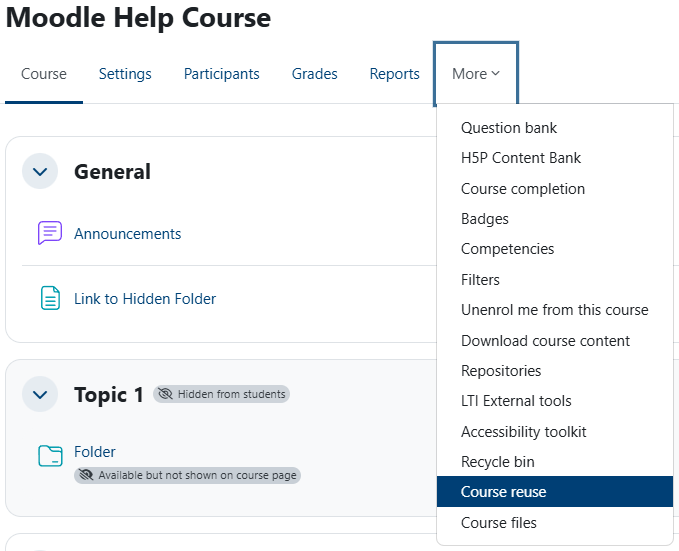Collapse the Topic 1 section chevron
The height and width of the screenshot is (551, 679).
[40, 394]
